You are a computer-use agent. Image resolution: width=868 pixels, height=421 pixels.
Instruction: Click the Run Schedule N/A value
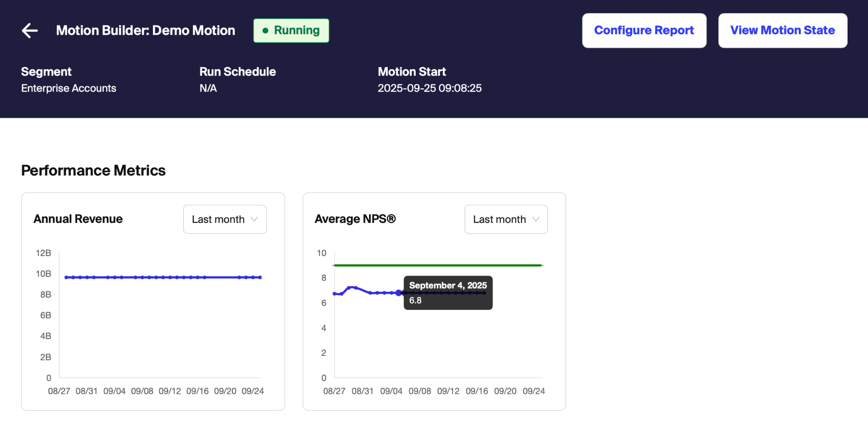pyautogui.click(x=208, y=88)
